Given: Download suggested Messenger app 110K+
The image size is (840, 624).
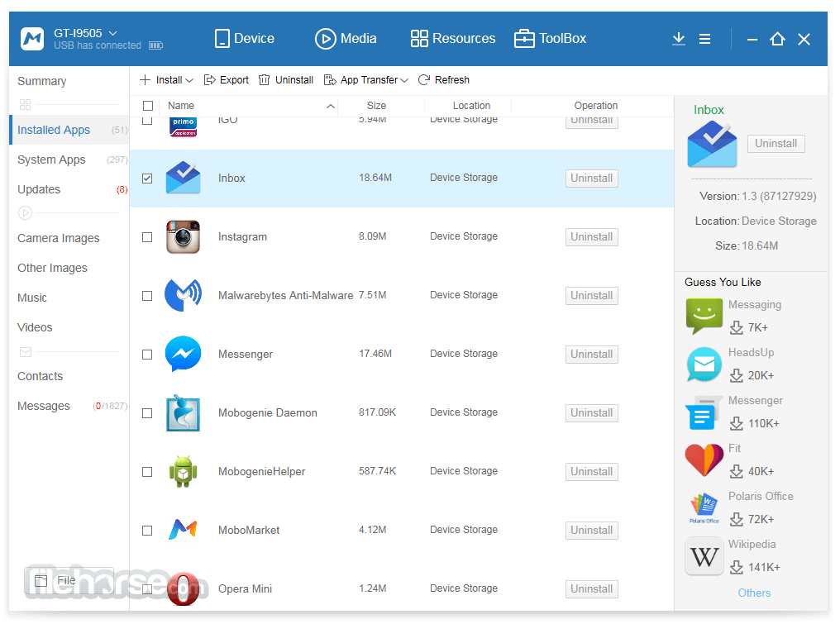Looking at the screenshot, I should click(737, 424).
